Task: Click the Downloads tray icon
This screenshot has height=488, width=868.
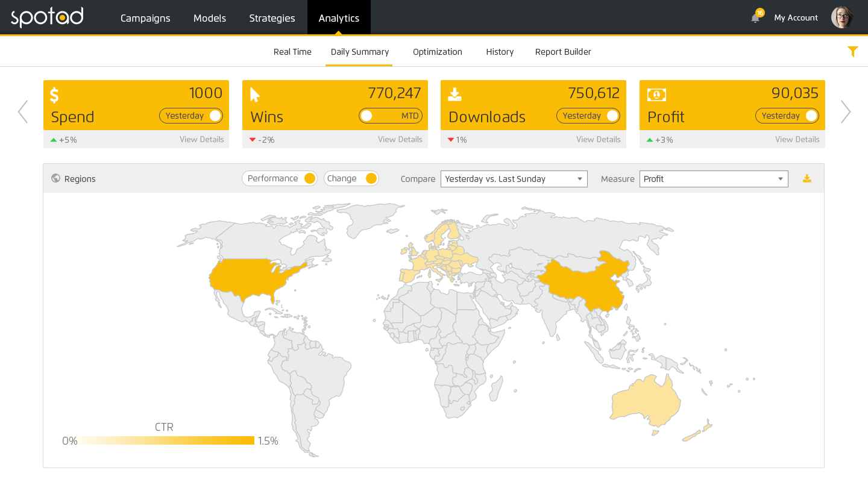Action: point(454,95)
